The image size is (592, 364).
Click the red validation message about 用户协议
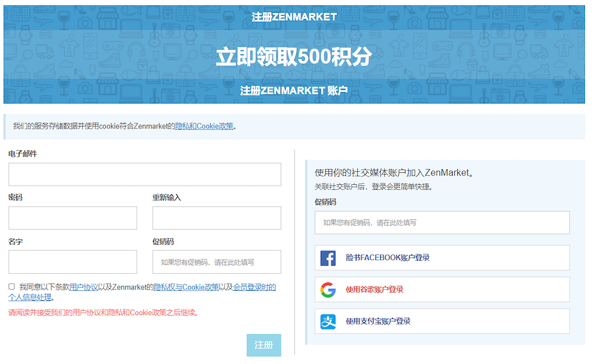coord(104,313)
